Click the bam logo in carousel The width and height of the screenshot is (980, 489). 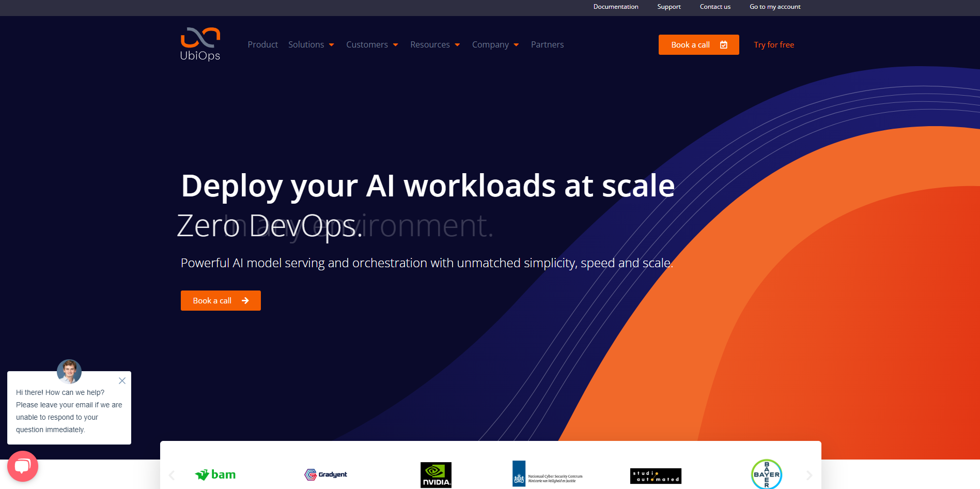[x=215, y=475]
